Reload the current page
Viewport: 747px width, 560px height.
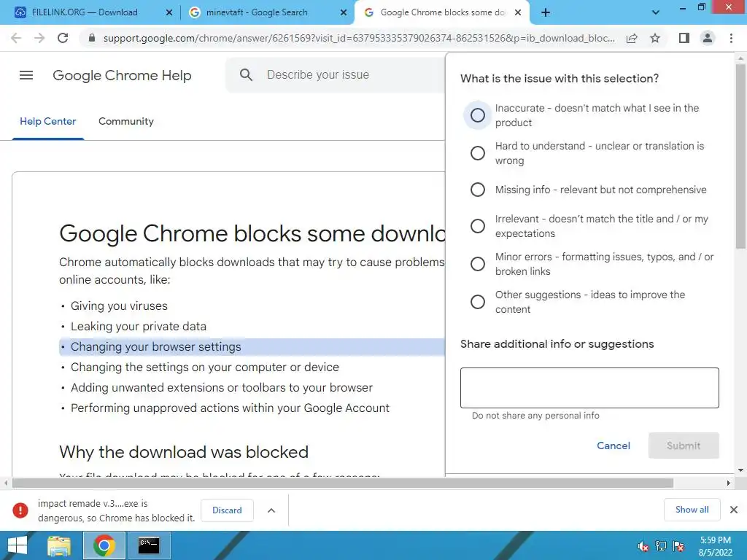63,38
